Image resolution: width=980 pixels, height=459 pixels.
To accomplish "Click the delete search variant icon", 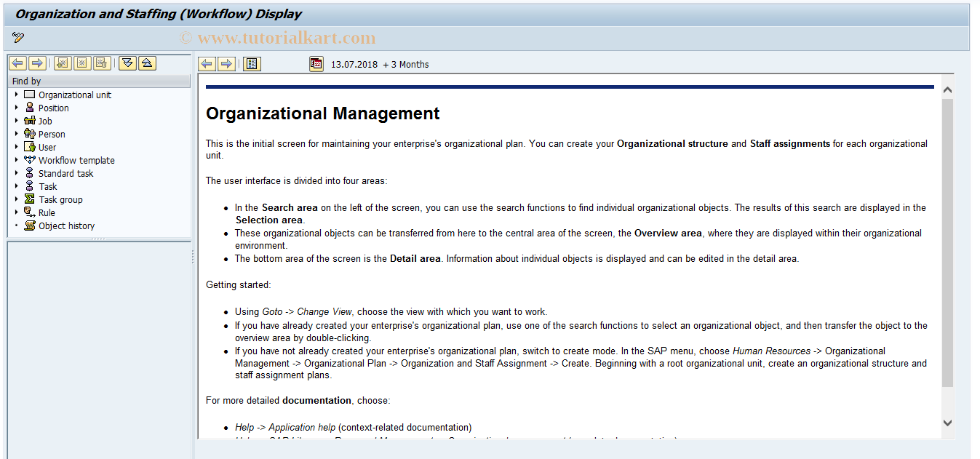I will (102, 63).
